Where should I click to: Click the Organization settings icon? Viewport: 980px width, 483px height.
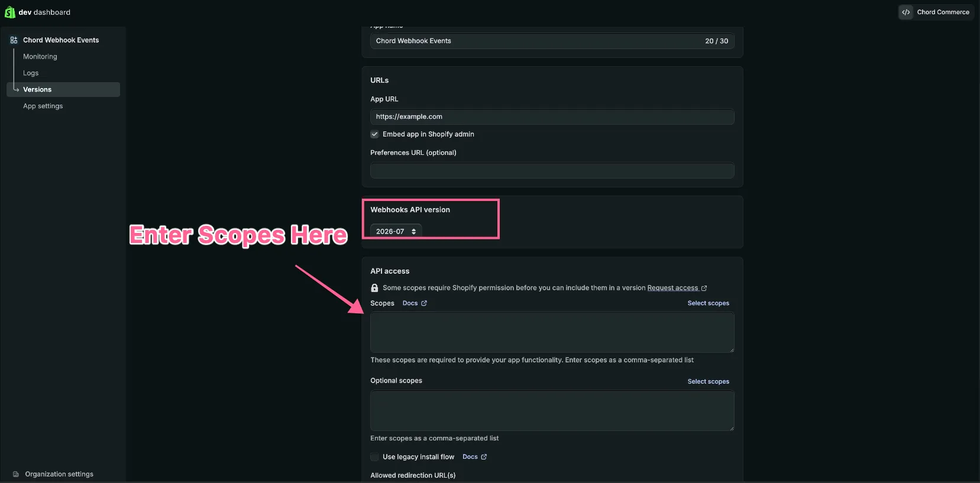pyautogui.click(x=16, y=474)
